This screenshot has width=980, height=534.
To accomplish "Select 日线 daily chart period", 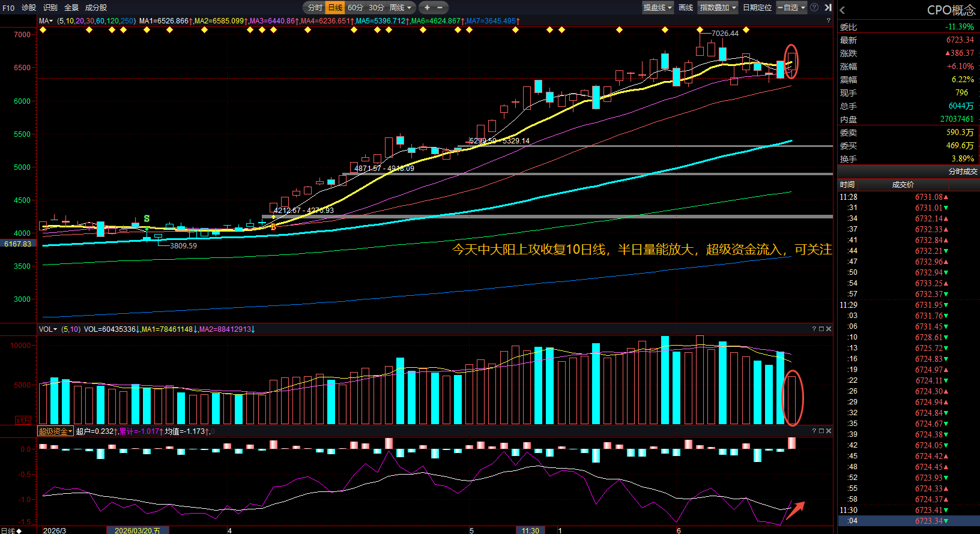I will pyautogui.click(x=335, y=8).
